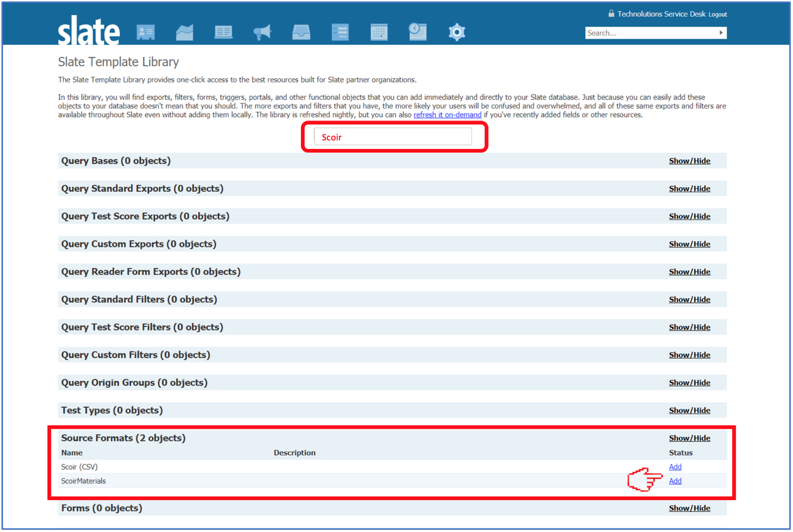Toggle Show/Hide for Test Types
The width and height of the screenshot is (793, 532).
point(689,410)
